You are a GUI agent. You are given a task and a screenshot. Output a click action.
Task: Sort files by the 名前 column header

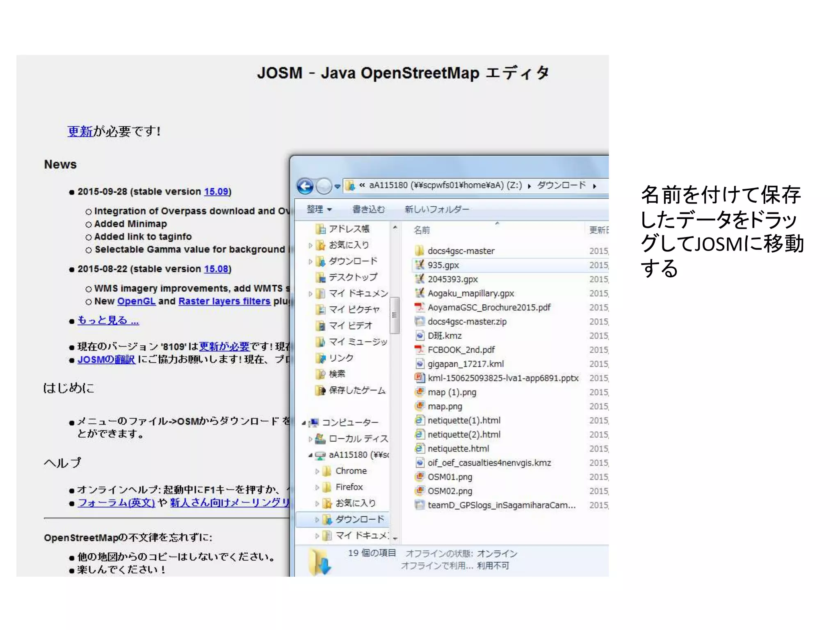pyautogui.click(x=422, y=230)
